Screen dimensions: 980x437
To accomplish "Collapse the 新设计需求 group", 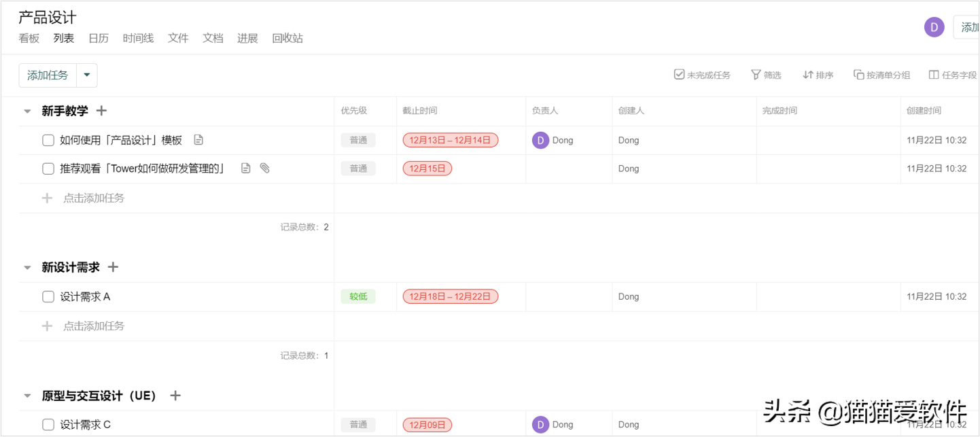I will pos(27,267).
